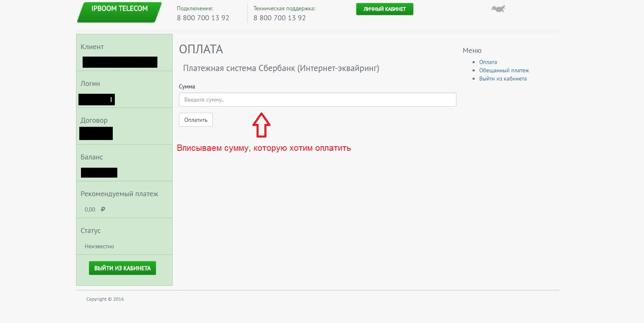Click the Клиент label in sidebar
The image size is (644, 323).
(92, 47)
